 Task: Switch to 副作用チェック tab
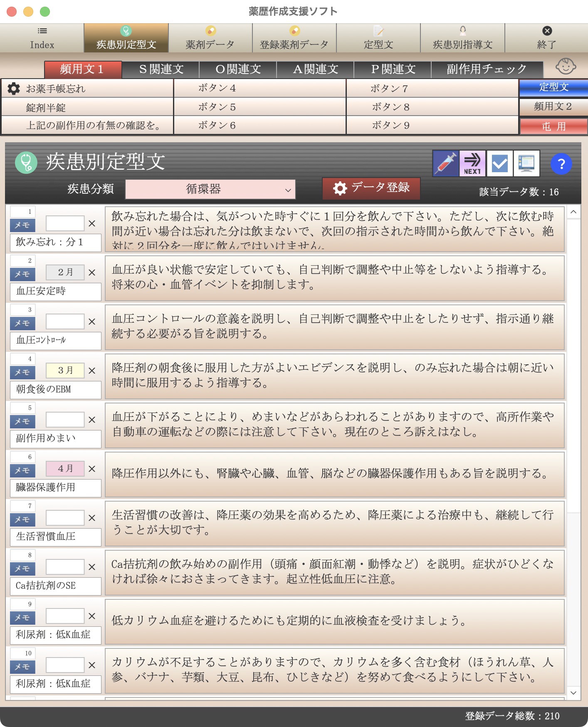tap(487, 69)
